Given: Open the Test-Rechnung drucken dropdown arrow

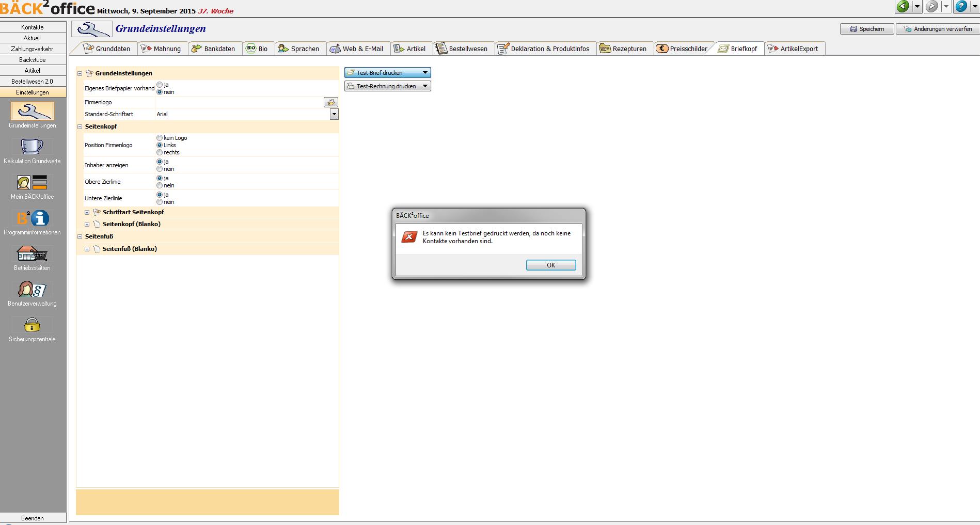Looking at the screenshot, I should (425, 86).
